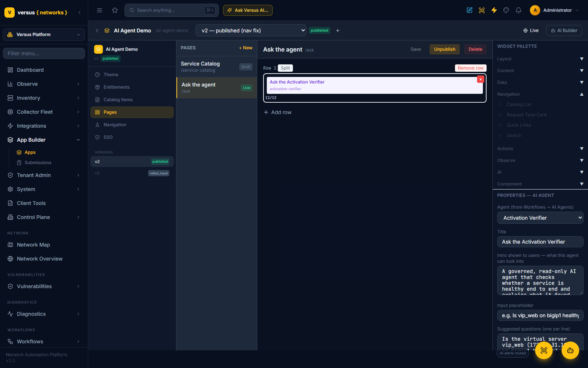
Task: Select Theme in the app menu
Action: point(132,75)
